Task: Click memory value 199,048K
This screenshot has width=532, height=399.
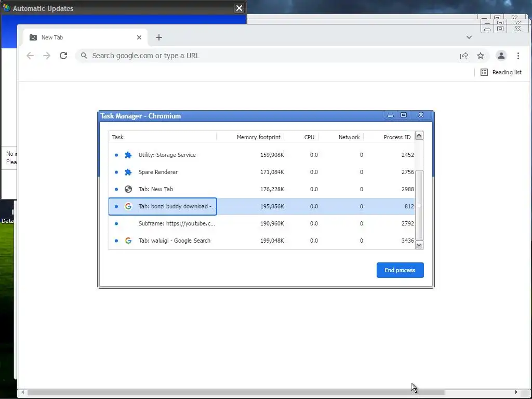Action: 272,241
